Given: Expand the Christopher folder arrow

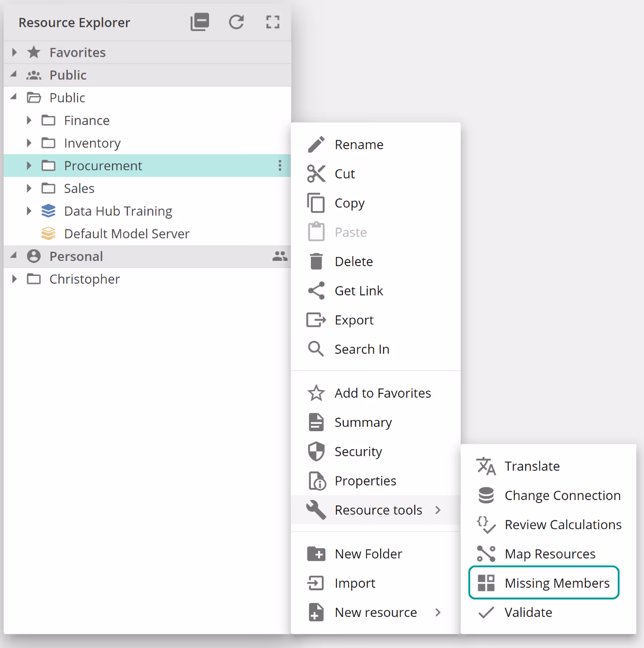Looking at the screenshot, I should (15, 279).
